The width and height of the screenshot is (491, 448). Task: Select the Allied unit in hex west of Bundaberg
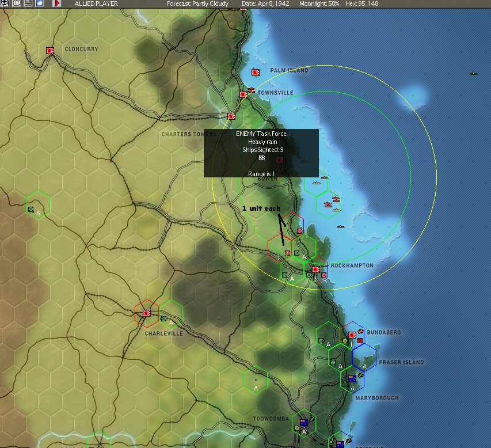click(x=321, y=340)
